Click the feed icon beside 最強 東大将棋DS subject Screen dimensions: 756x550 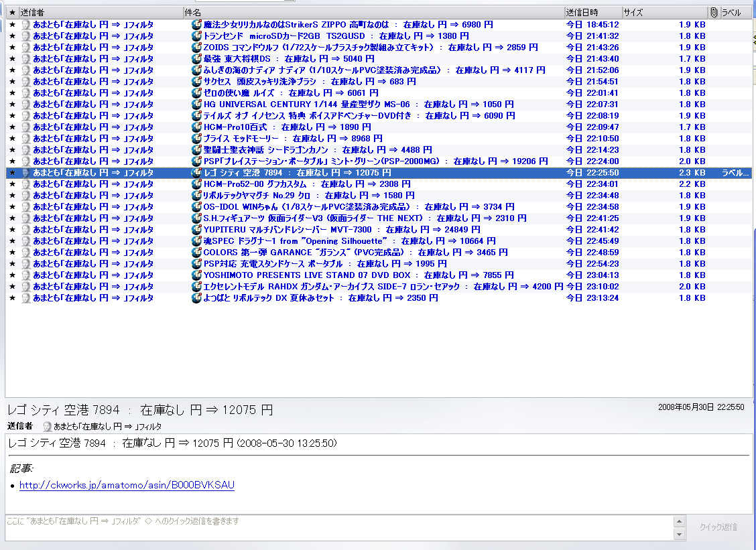tap(196, 59)
